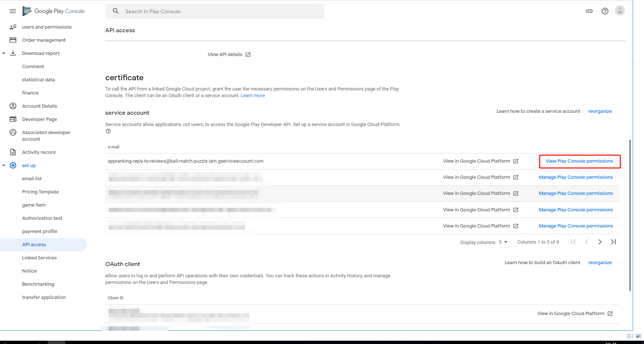Image resolution: width=644 pixels, height=344 pixels.
Task: Go to previous page of service accounts
Action: pyautogui.click(x=587, y=242)
